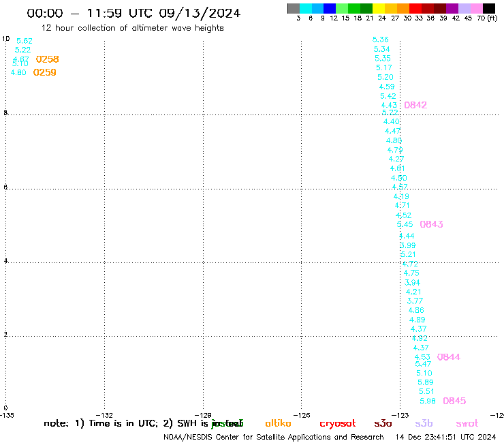The image size is (504, 443).
Task: Click wave height value 4.75
Action: click(412, 273)
